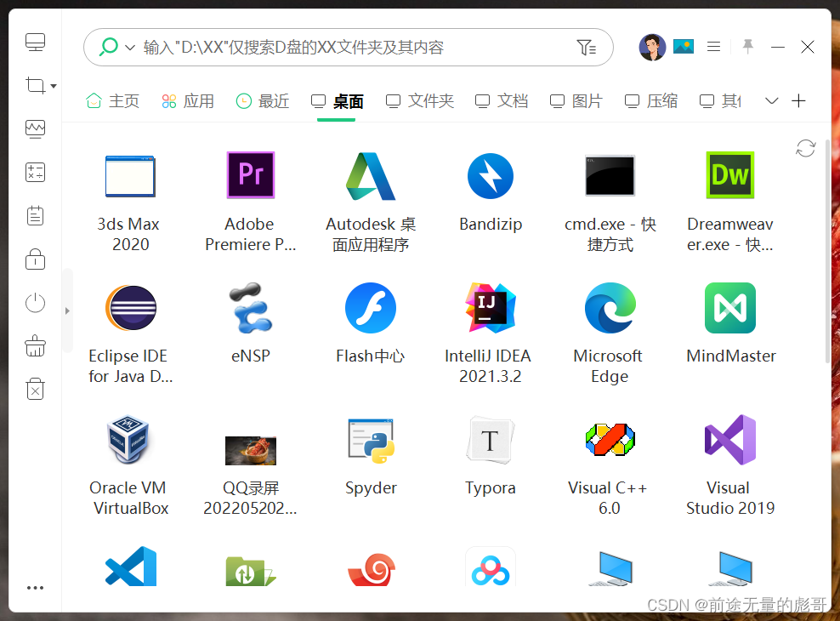Switch to the 应用 tab
Screen dimensions: 840x621
click(188, 100)
